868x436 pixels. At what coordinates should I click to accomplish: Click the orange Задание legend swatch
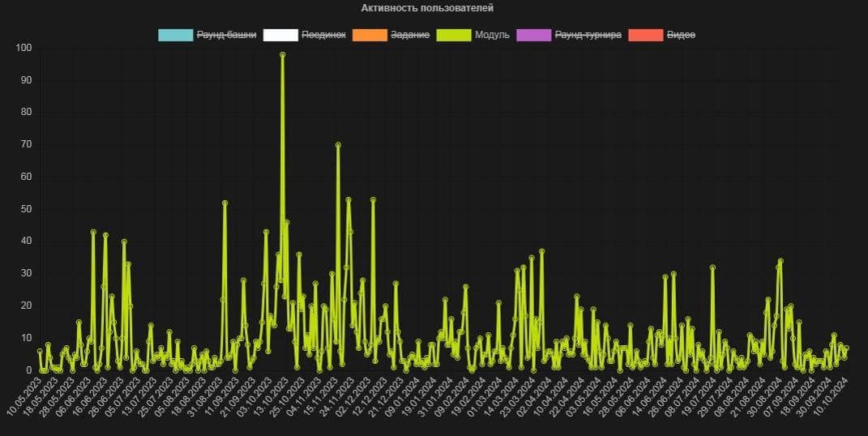point(370,35)
